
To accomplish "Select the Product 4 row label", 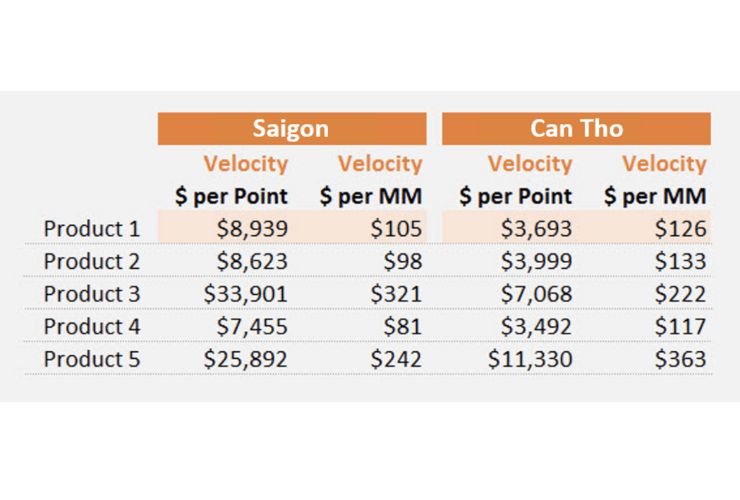I will click(x=92, y=326).
